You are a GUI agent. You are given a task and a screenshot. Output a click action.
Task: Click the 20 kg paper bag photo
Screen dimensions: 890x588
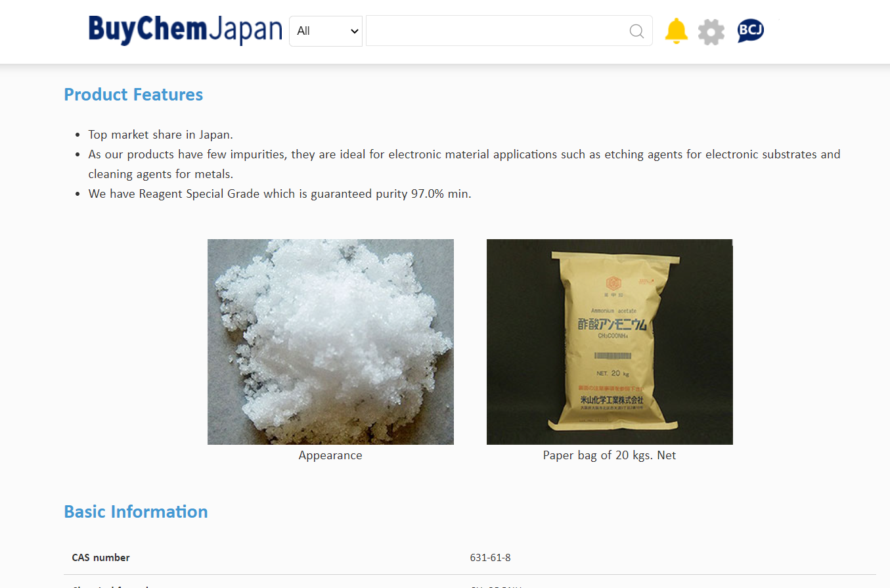pyautogui.click(x=610, y=342)
